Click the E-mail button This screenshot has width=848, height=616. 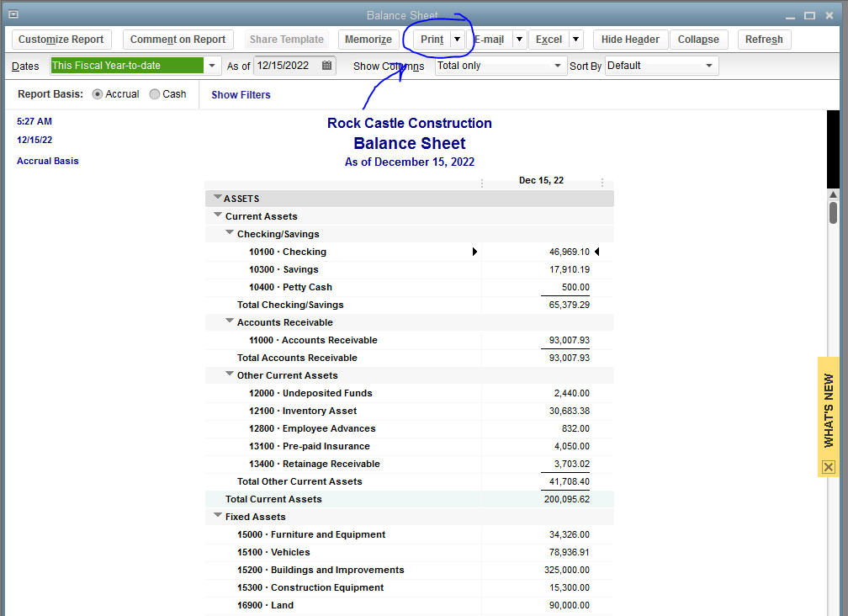coord(490,40)
